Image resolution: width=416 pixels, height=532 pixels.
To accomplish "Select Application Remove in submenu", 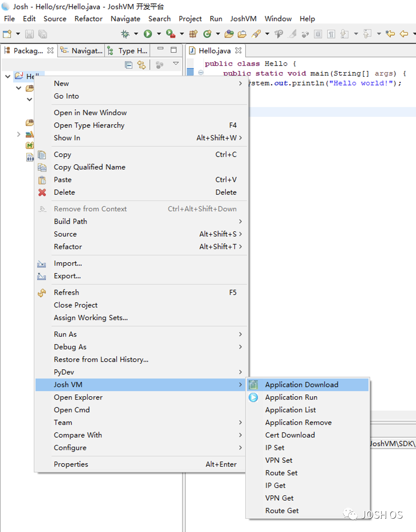I will (308, 423).
